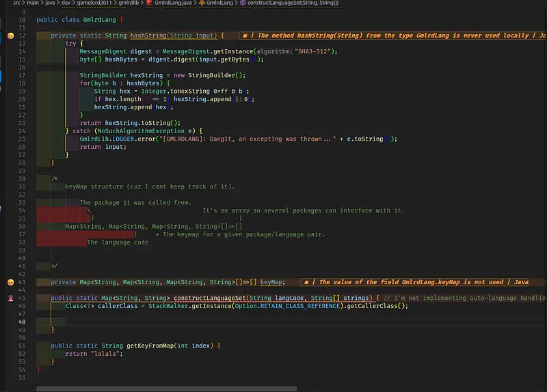The image size is (547, 392).
Task: Click the GmlrdLang class symbol icon in breadcrumb
Action: coord(202,3)
